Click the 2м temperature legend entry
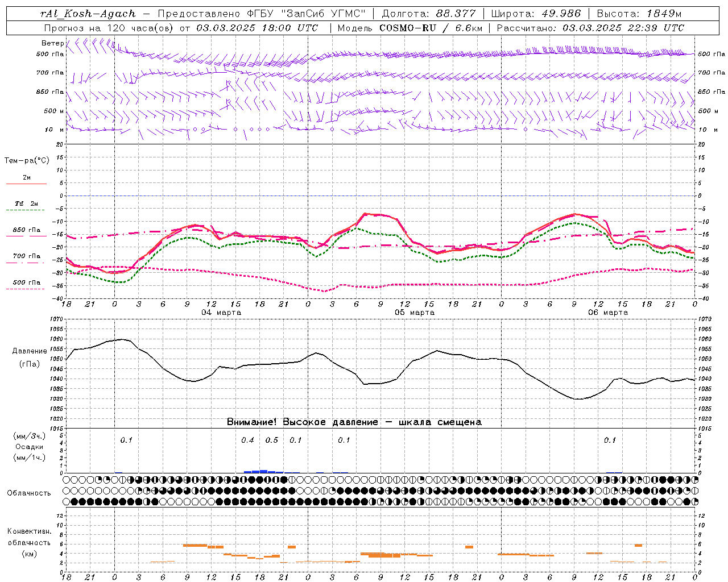The width and height of the screenshot is (728, 582). coord(27,178)
